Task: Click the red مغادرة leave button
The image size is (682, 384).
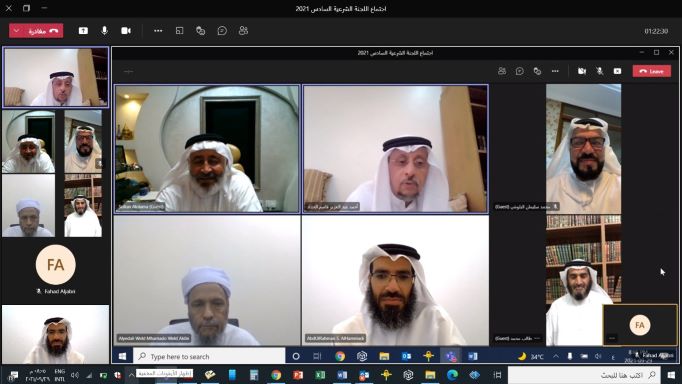Action: [43, 31]
